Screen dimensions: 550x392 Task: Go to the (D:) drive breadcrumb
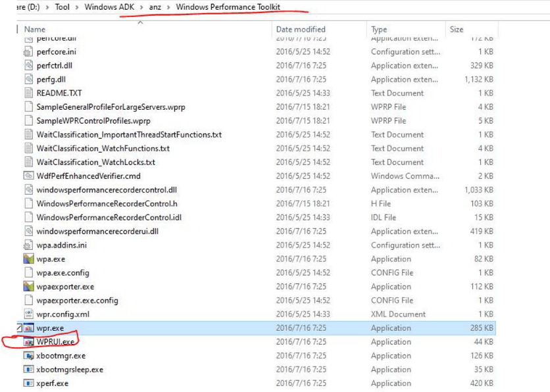(x=28, y=7)
